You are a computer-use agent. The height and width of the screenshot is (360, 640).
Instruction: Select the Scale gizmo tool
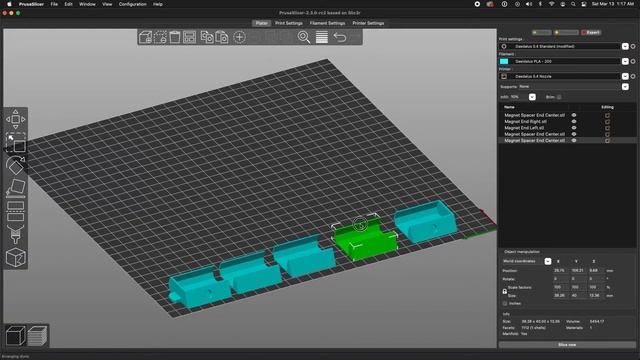[16, 143]
